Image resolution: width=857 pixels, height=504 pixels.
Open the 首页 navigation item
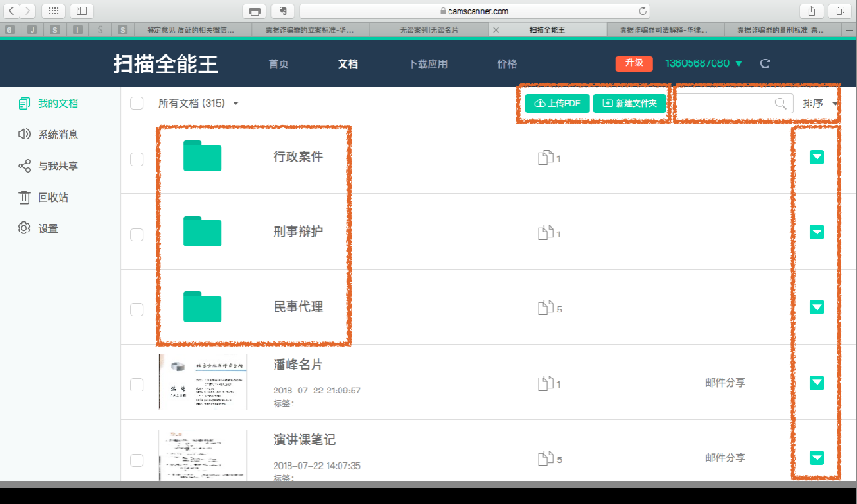279,64
